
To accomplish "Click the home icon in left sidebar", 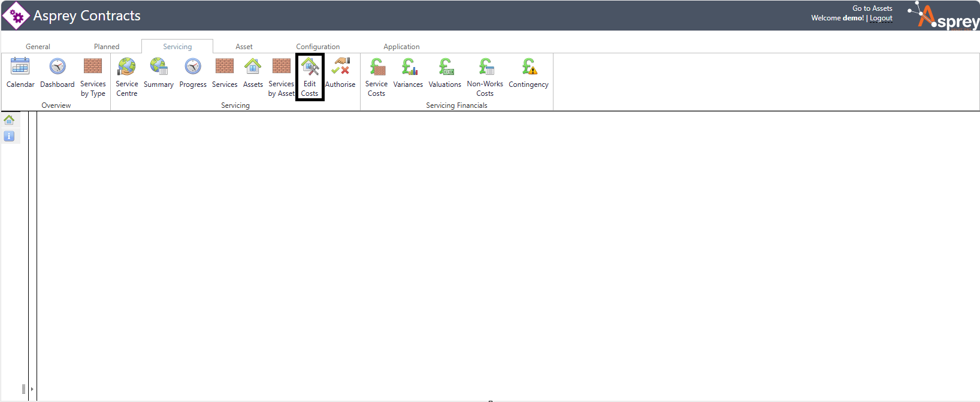I will [x=9, y=120].
